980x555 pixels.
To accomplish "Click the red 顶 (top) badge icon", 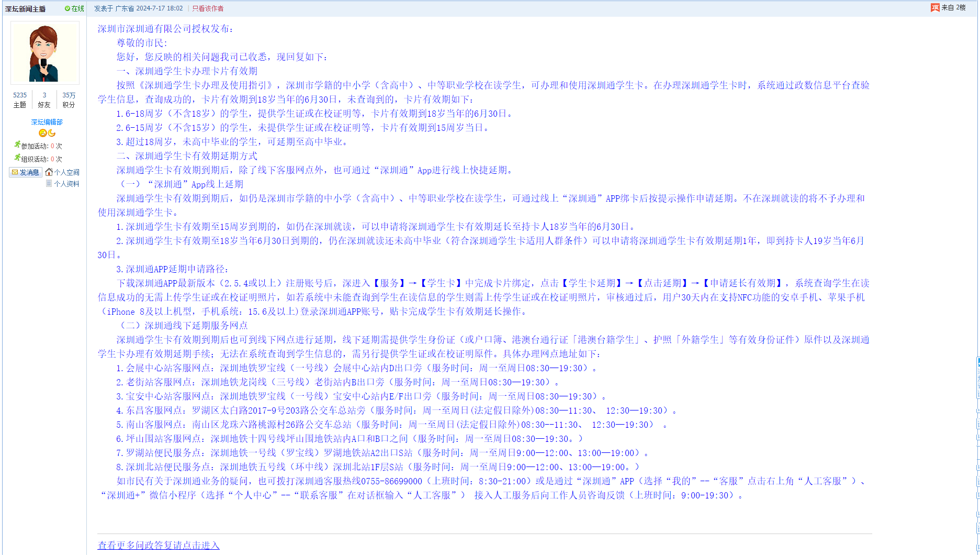I will (935, 7).
